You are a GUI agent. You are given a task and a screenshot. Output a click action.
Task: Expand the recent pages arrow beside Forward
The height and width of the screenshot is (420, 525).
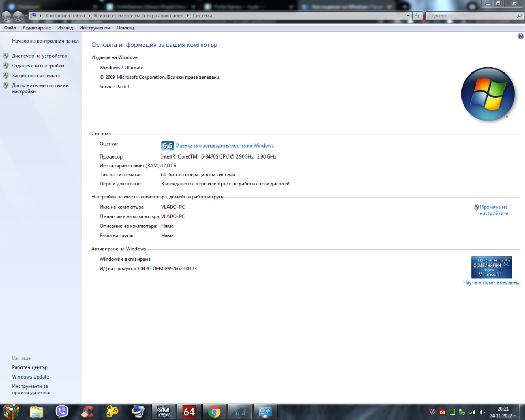pos(26,16)
